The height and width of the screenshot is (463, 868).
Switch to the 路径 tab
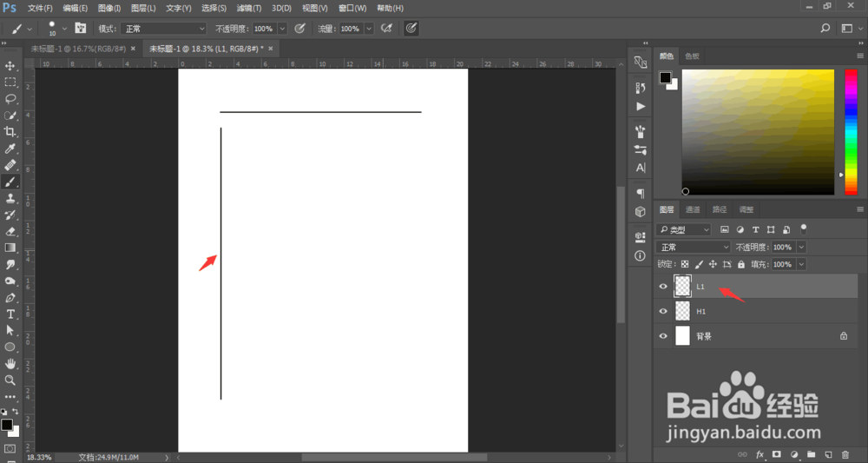(x=719, y=209)
